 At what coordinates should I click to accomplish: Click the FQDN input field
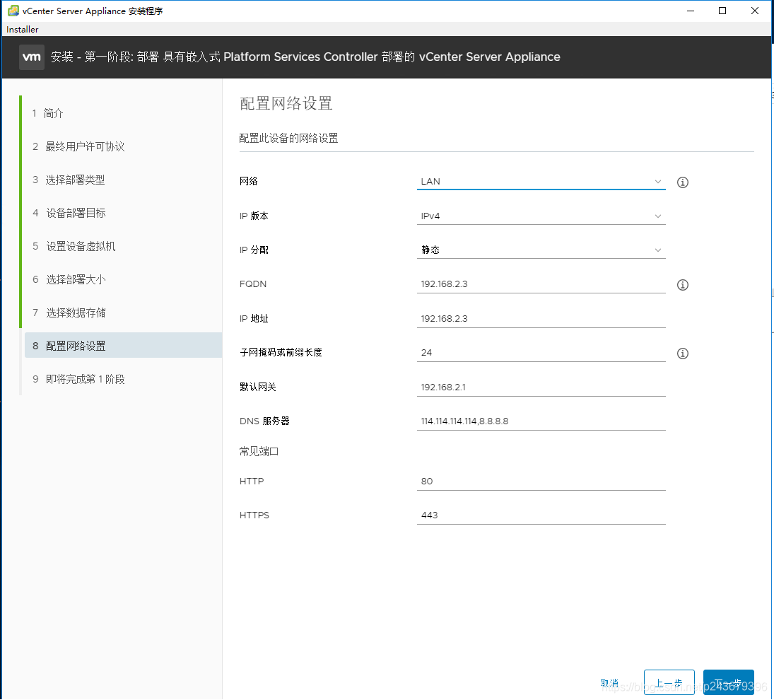click(x=541, y=284)
